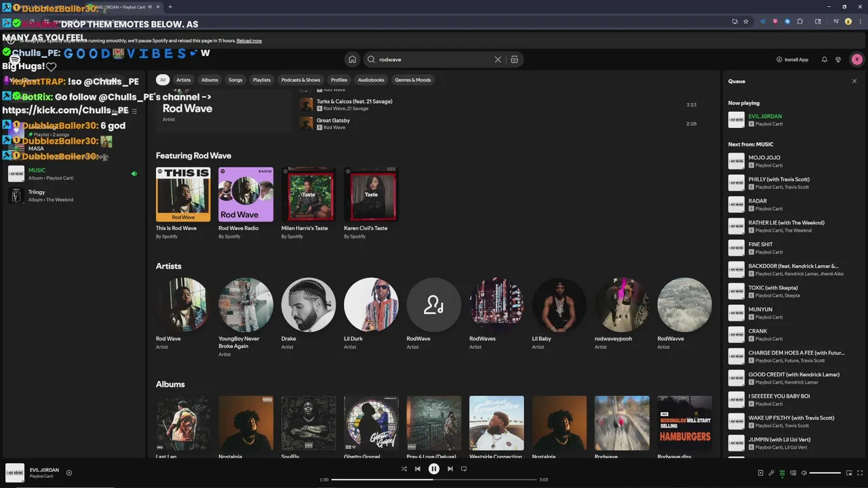Switch to the Artists filter

tap(184, 80)
